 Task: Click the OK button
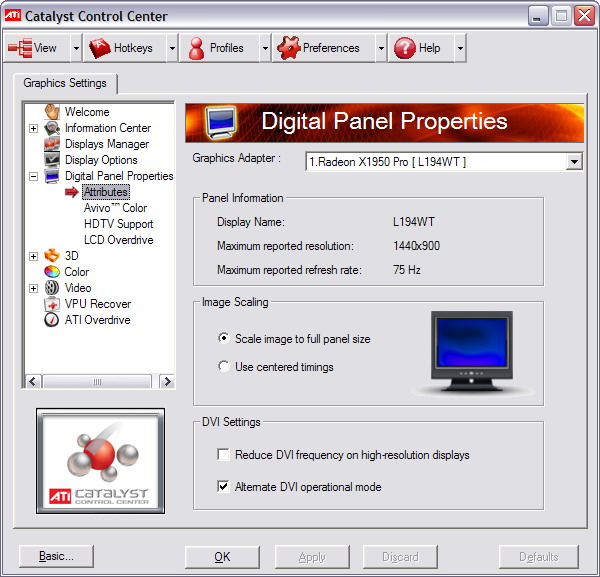[222, 557]
